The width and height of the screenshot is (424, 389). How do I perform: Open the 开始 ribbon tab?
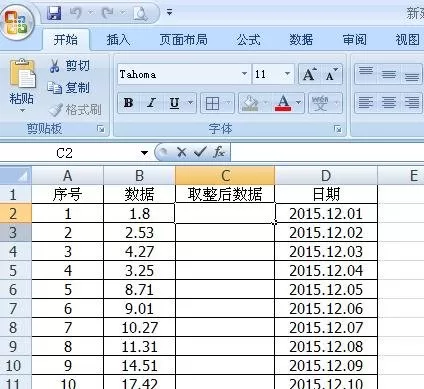point(66,40)
